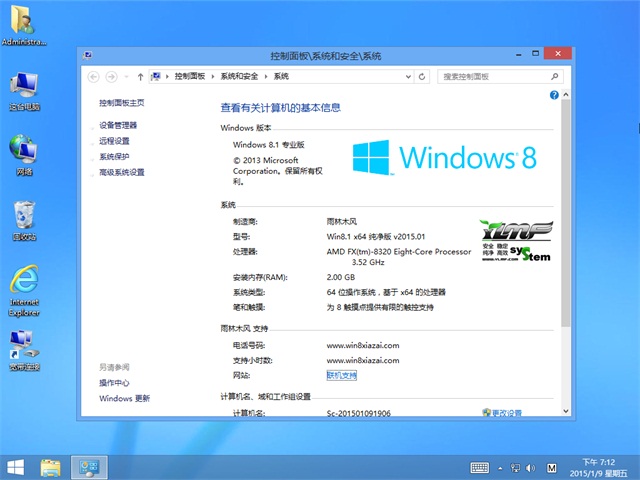Open 高级系统设置 in the sidebar
Image resolution: width=640 pixels, height=480 pixels.
click(x=122, y=172)
